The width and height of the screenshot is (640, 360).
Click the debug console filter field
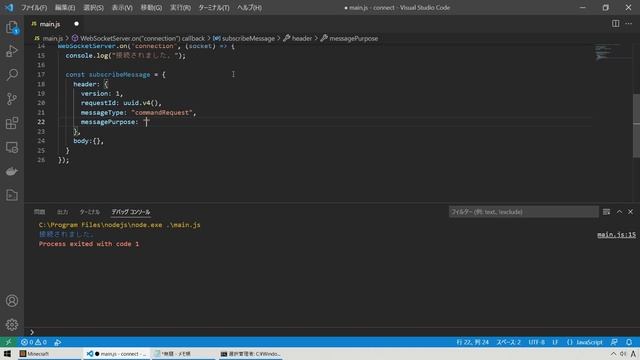click(523, 212)
